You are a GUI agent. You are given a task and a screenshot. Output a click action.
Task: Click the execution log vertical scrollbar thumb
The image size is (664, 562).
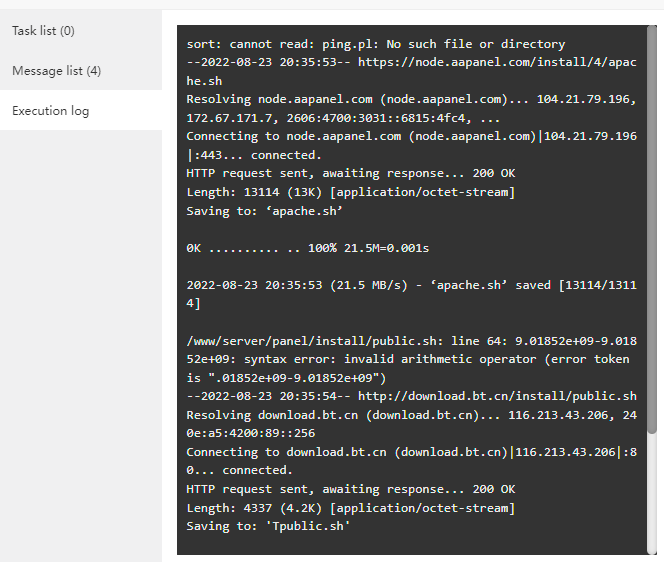655,230
